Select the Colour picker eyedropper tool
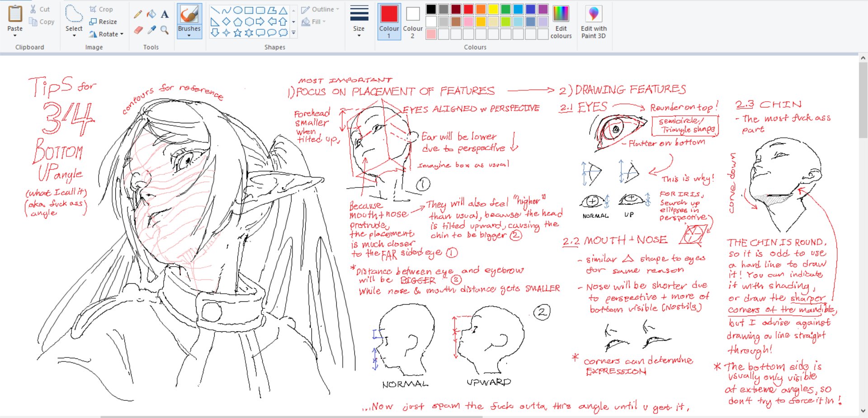 [151, 30]
